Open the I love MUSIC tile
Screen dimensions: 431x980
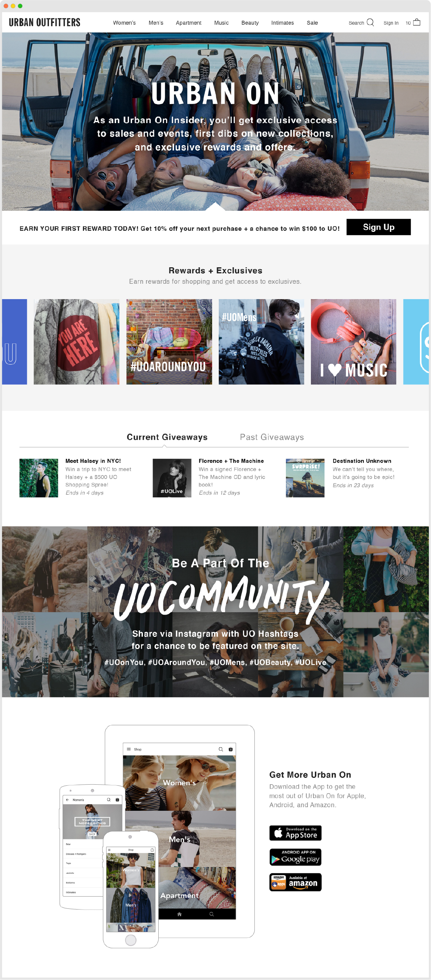click(353, 342)
